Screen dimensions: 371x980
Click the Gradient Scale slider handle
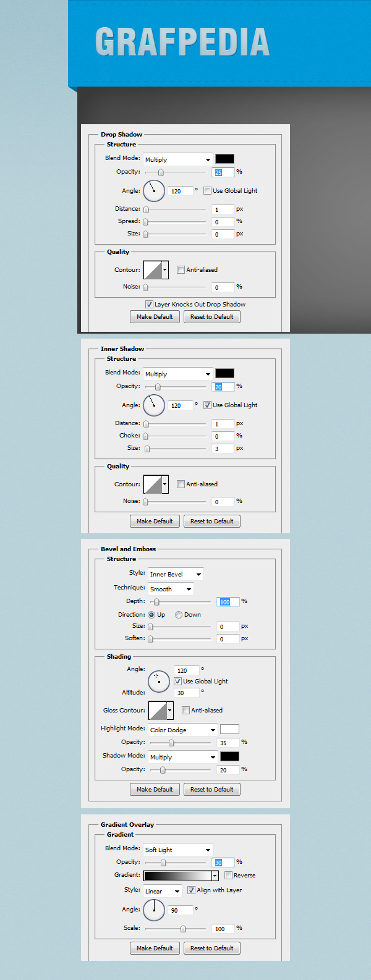[183, 929]
